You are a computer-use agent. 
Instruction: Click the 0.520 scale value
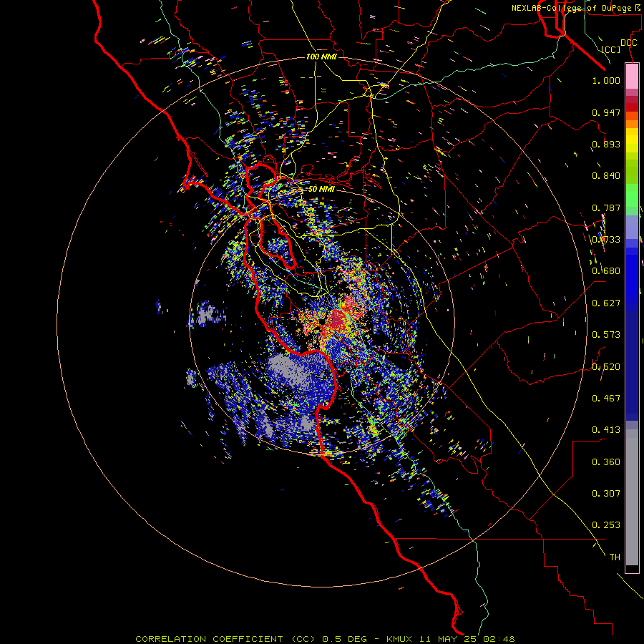(606, 367)
